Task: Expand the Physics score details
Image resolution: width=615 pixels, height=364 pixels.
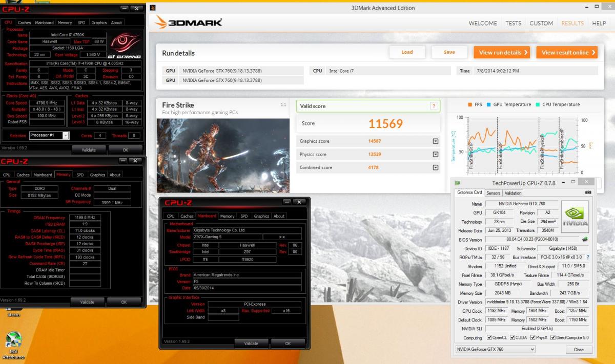Action: [x=436, y=154]
